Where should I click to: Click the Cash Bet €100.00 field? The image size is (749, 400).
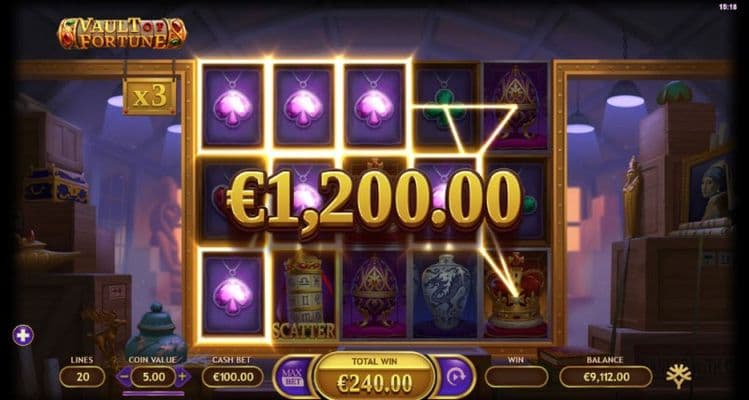point(232,377)
